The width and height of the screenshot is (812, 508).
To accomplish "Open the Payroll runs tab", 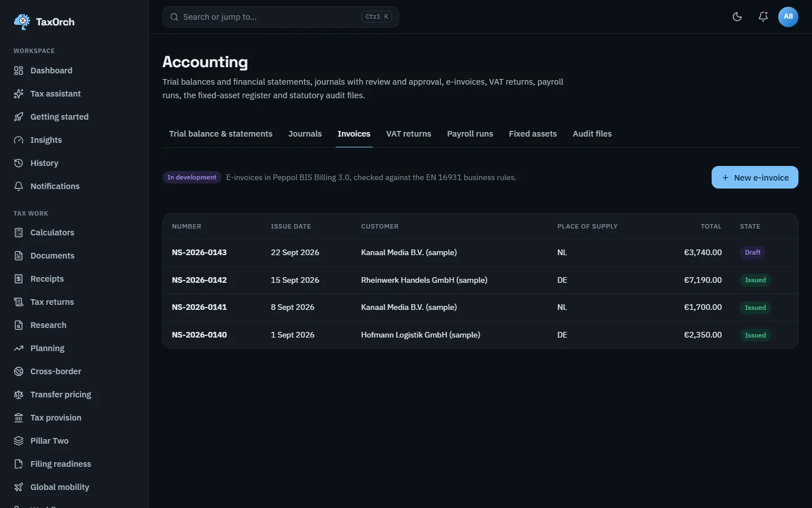I will click(470, 134).
